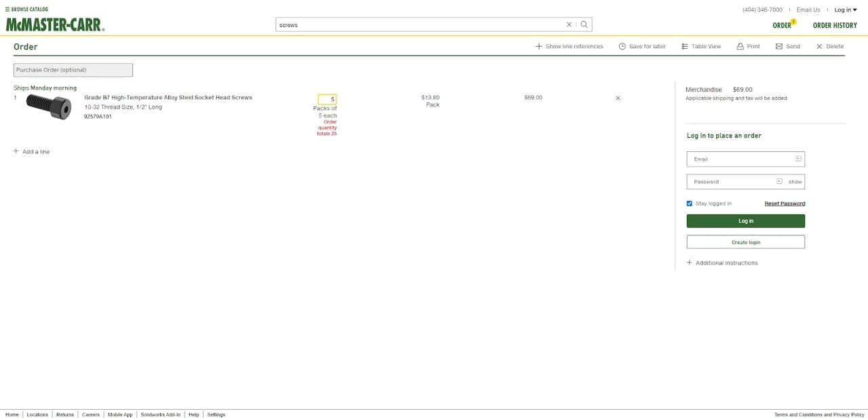Click show password toggle
This screenshot has height=420, width=868.
(x=795, y=182)
